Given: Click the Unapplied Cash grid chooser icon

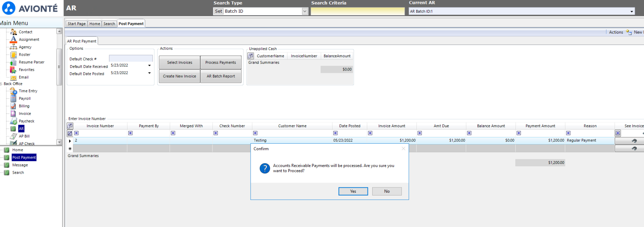Looking at the screenshot, I should pos(251,56).
